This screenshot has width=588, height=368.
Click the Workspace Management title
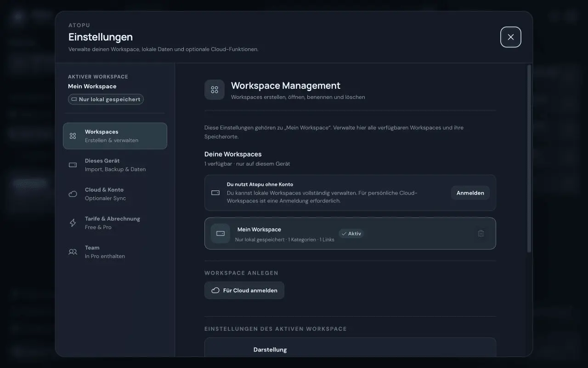click(x=286, y=86)
